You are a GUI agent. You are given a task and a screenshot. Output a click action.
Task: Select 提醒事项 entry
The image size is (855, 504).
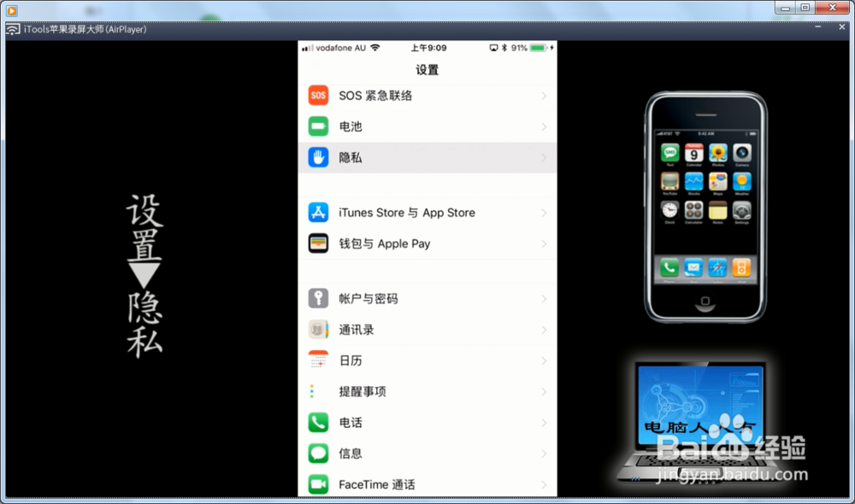[427, 391]
